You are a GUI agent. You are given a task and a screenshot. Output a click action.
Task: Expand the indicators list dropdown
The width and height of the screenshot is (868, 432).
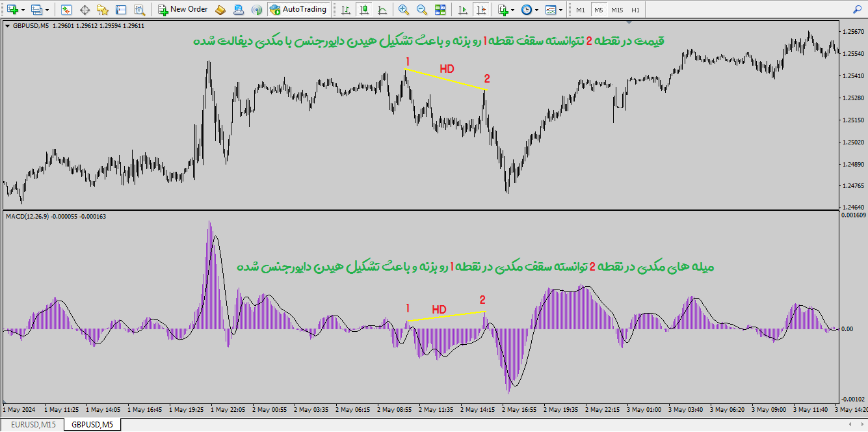pos(513,10)
